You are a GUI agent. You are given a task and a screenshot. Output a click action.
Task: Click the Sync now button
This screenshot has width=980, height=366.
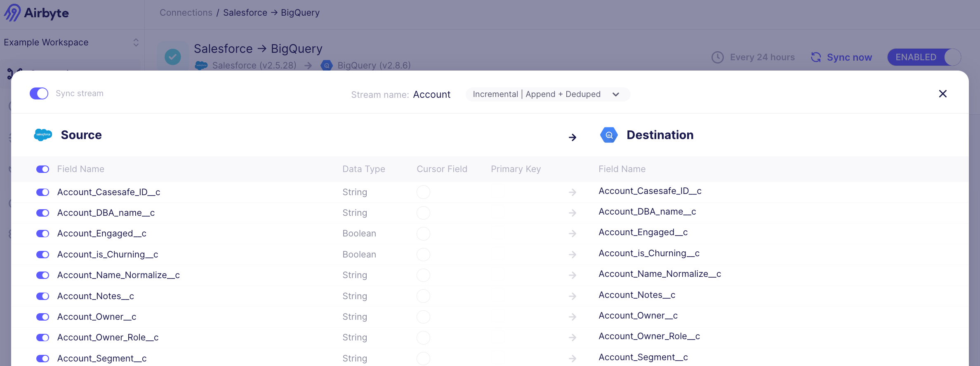click(849, 57)
